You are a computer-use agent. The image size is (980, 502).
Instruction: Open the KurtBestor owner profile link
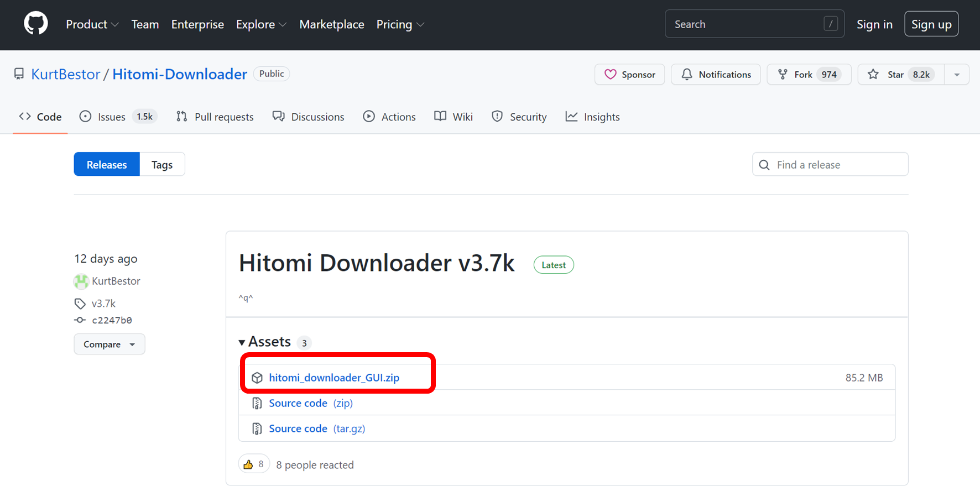[x=65, y=74]
